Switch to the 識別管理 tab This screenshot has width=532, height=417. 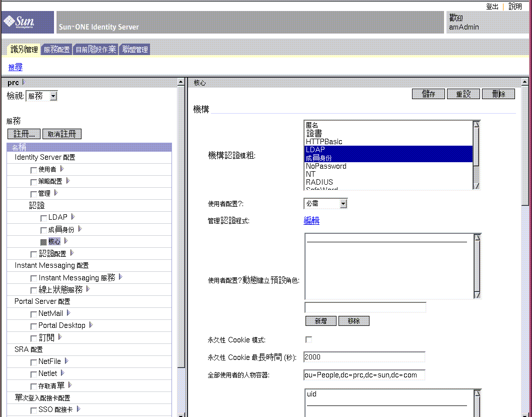point(24,50)
